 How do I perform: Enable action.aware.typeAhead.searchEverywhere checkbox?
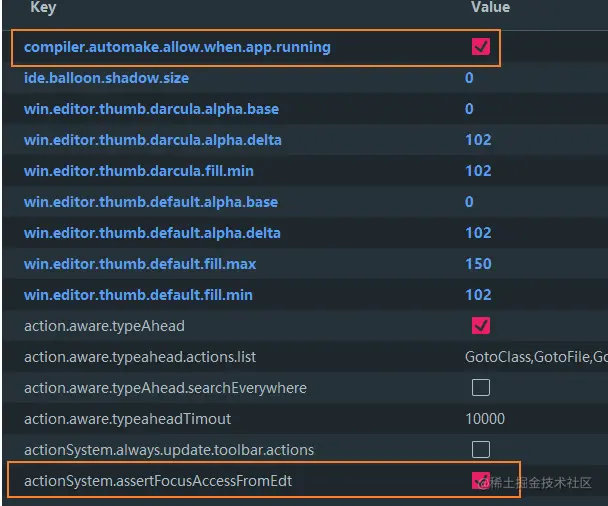[480, 387]
